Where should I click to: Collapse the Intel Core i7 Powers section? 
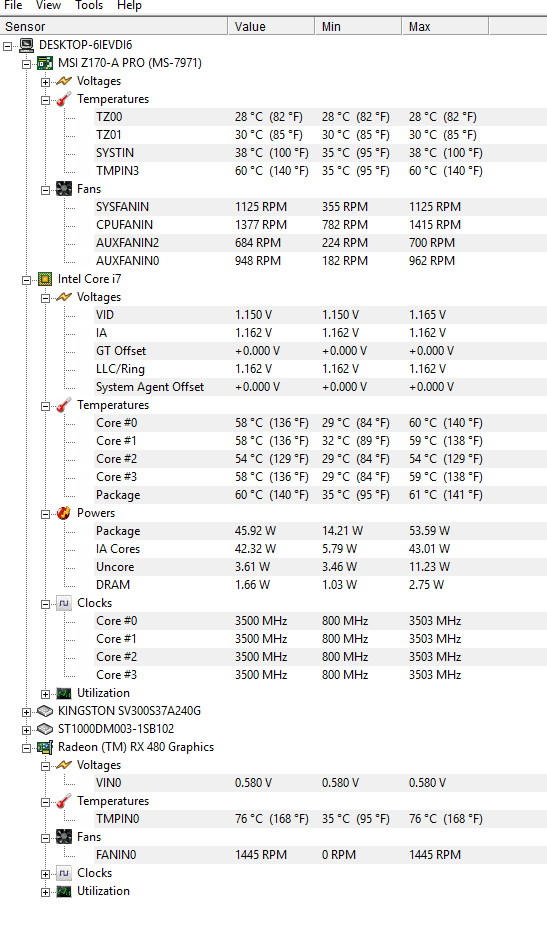pos(46,514)
